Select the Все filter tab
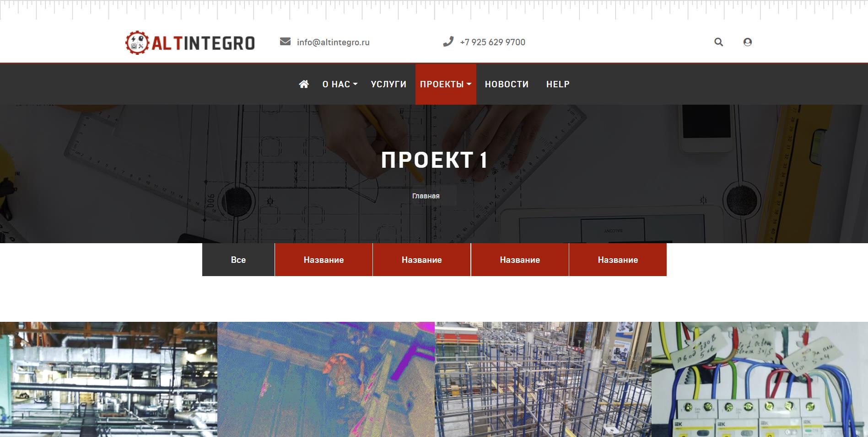This screenshot has height=437, width=868. click(x=238, y=260)
